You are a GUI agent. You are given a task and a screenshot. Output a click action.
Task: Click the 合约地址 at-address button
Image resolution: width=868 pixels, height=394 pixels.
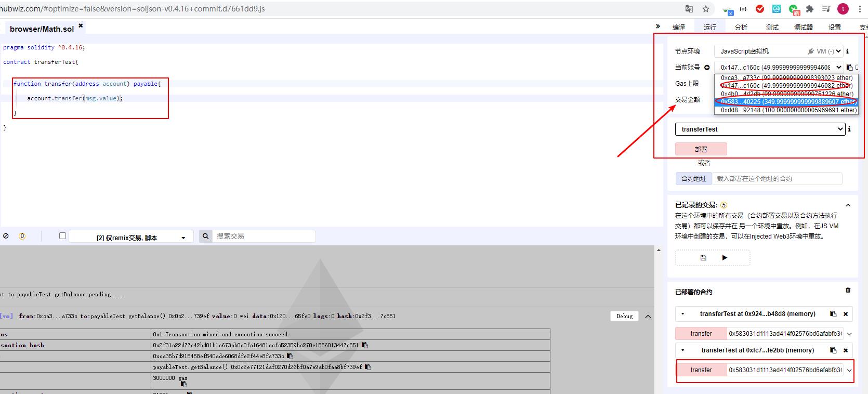click(x=694, y=178)
